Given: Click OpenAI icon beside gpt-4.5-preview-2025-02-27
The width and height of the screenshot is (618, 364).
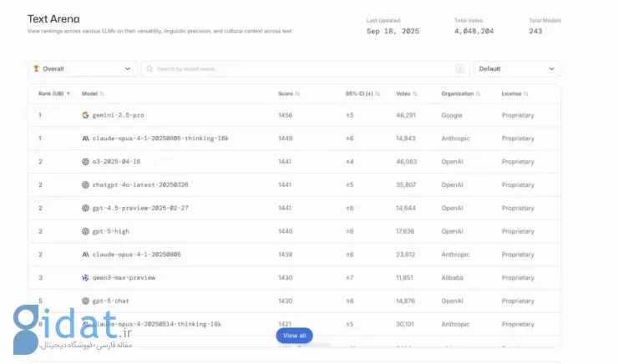Looking at the screenshot, I should coord(85,208).
